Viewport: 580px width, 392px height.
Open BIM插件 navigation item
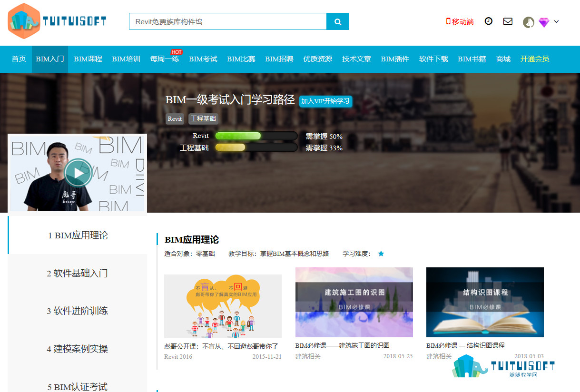point(395,59)
